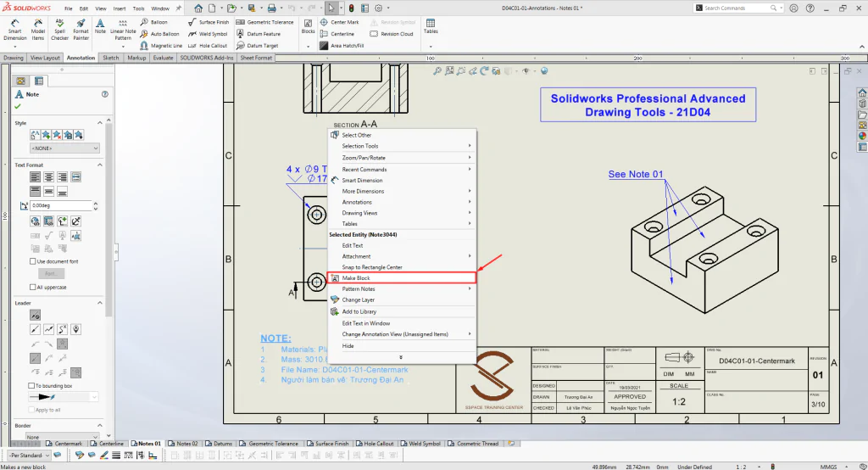868x470 pixels.
Task: Open Geometric Tolerance tool
Action: (x=264, y=22)
